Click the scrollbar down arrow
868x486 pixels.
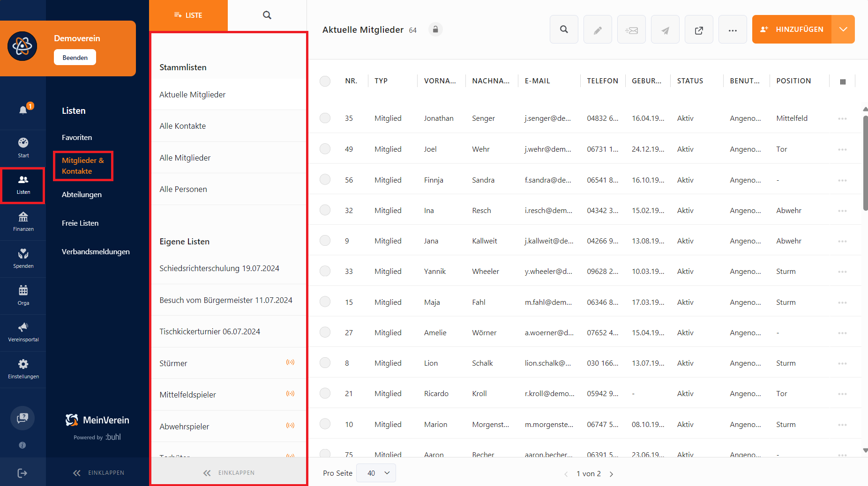coord(865,450)
